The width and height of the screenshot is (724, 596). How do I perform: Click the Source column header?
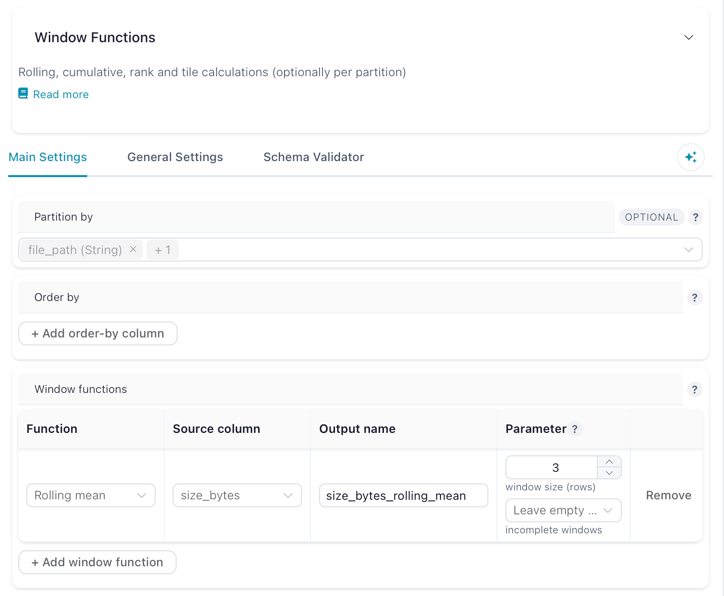pos(217,429)
